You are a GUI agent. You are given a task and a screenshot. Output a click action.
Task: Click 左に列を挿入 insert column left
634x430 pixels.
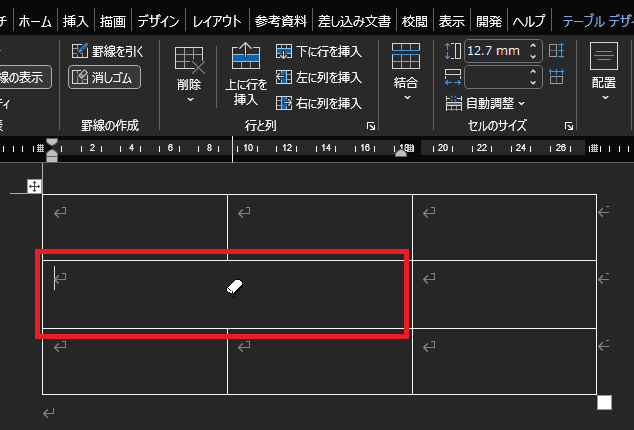pos(318,77)
